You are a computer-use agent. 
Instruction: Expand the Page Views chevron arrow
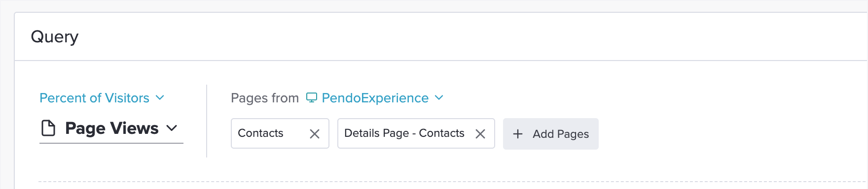click(172, 128)
